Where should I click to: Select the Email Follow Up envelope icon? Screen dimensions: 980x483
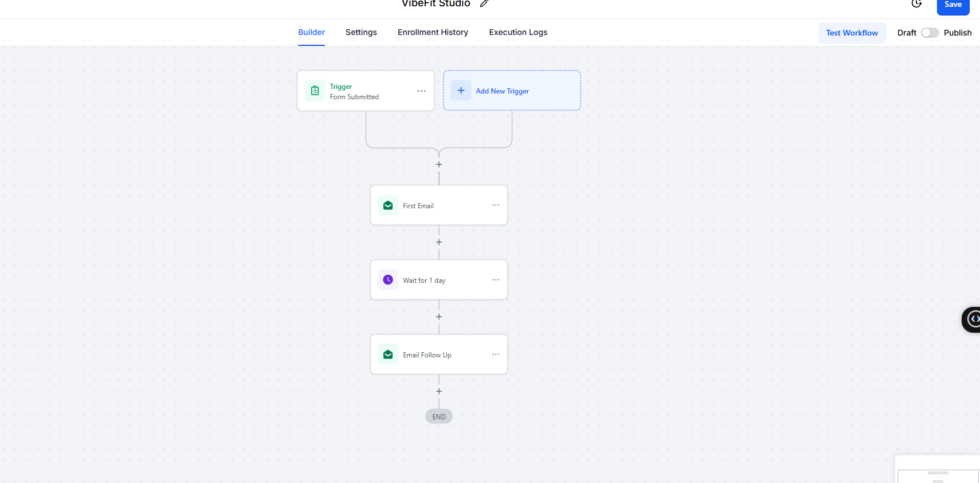(x=388, y=355)
